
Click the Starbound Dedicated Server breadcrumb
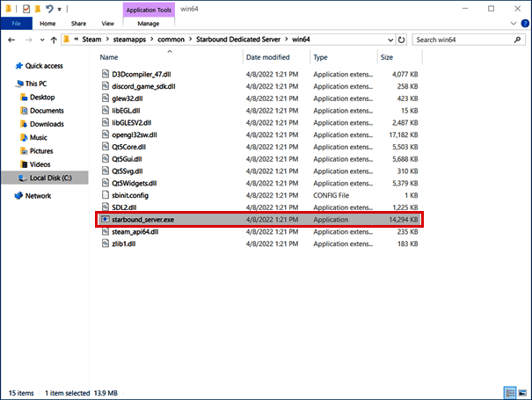238,40
